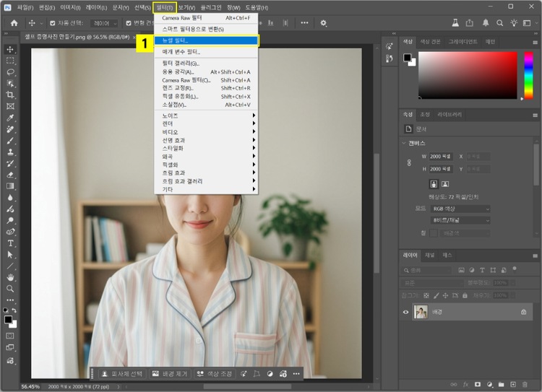The height and width of the screenshot is (392, 542).
Task: Click the 색상 조정 button
Action: click(x=215, y=374)
